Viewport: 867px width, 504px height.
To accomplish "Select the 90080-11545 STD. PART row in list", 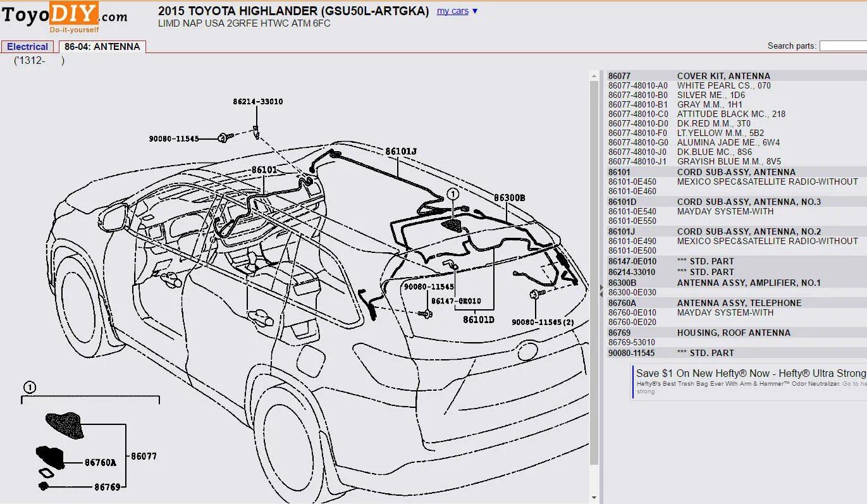I will click(x=737, y=353).
